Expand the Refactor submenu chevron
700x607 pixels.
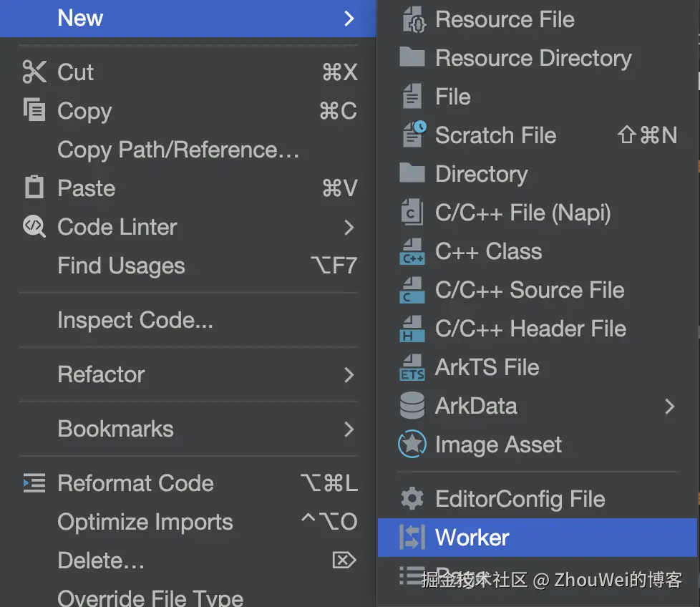pos(349,374)
